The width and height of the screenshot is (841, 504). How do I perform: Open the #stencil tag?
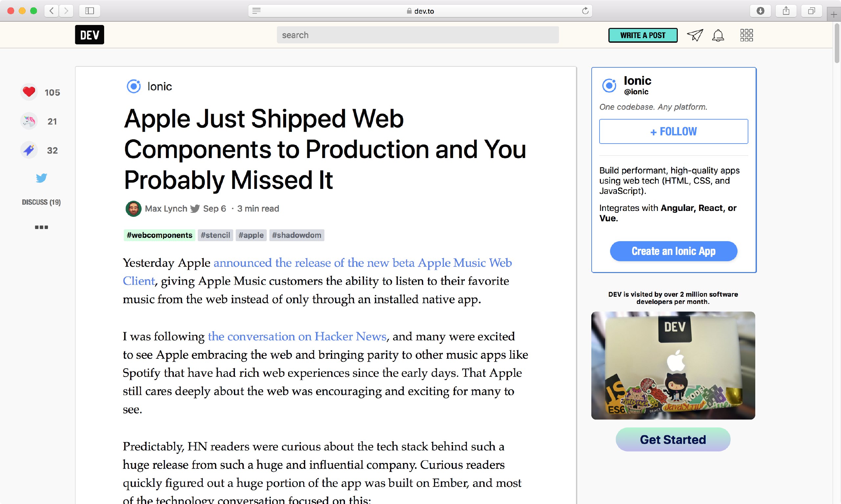click(x=215, y=235)
